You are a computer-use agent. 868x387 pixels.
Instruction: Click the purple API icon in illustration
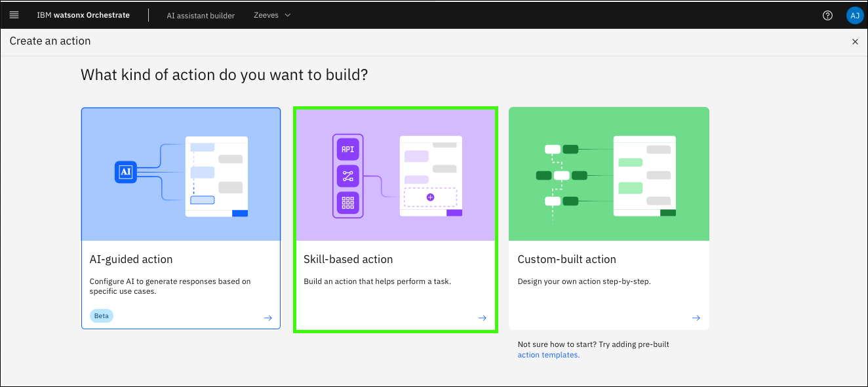(347, 149)
